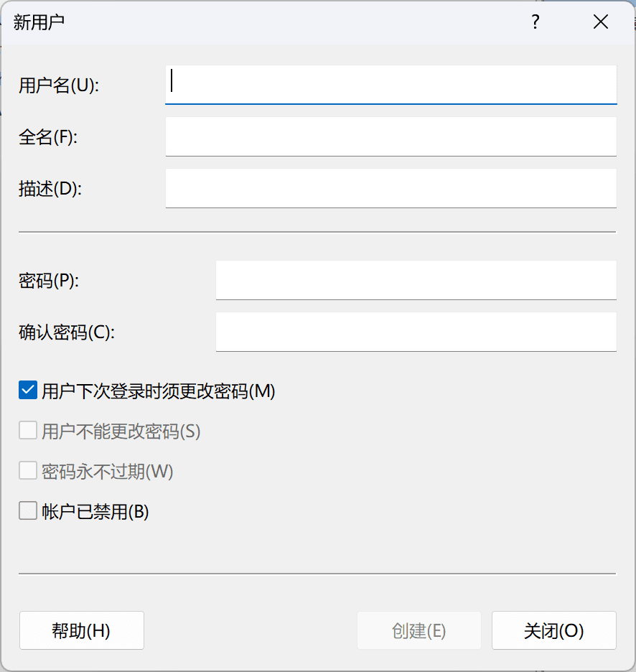
Task: Close the dialog with the X button
Action: pos(600,22)
